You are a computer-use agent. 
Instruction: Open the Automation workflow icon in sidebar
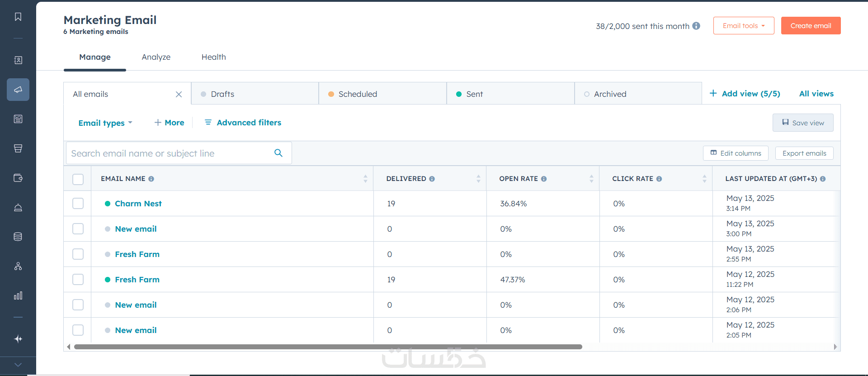18,266
